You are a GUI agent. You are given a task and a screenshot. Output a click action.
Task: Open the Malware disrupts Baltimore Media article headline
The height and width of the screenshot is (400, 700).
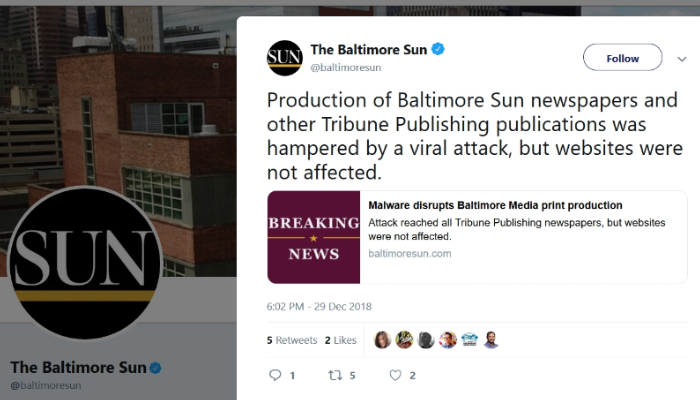[x=495, y=205]
